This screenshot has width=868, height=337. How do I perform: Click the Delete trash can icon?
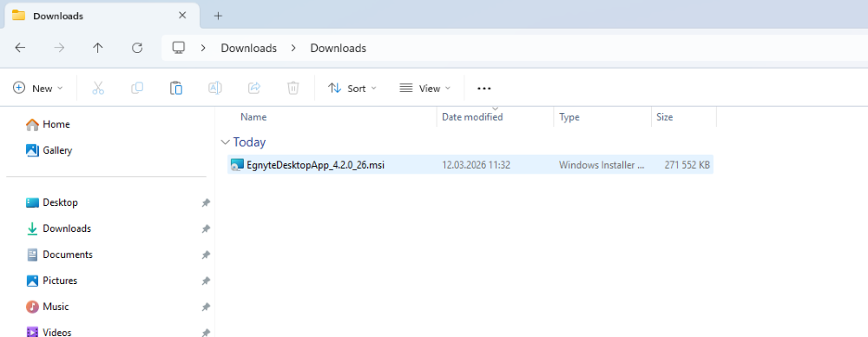293,88
